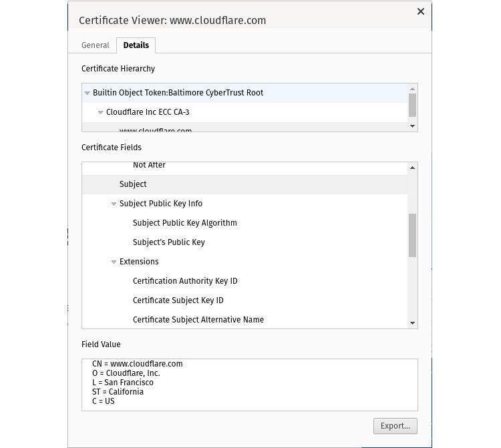Image resolution: width=501 pixels, height=448 pixels.
Task: Select the Subject field row
Action: [x=244, y=184]
